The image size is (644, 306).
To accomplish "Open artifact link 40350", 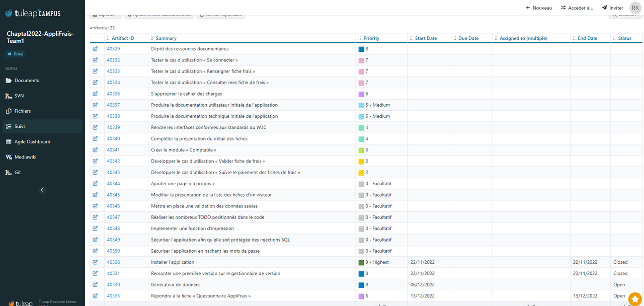I will point(113,251).
